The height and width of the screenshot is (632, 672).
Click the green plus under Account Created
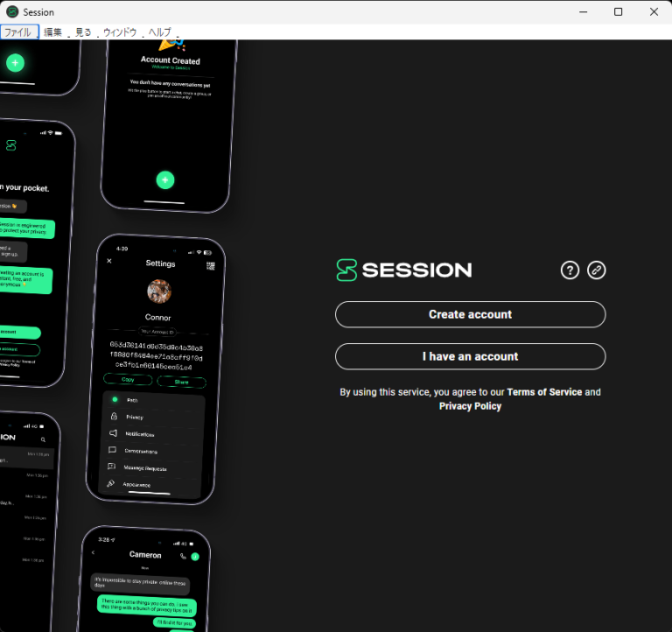click(164, 180)
